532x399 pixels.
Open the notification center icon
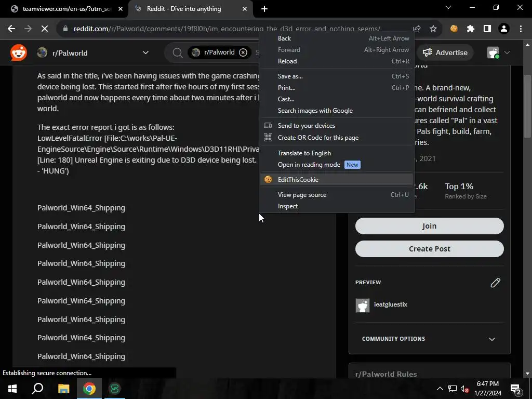tap(516, 389)
